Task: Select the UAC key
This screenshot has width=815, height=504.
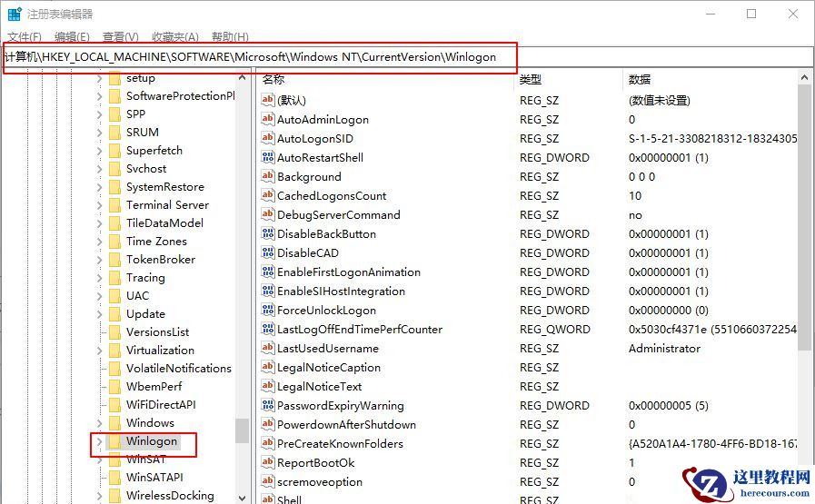Action: pyautogui.click(x=138, y=296)
